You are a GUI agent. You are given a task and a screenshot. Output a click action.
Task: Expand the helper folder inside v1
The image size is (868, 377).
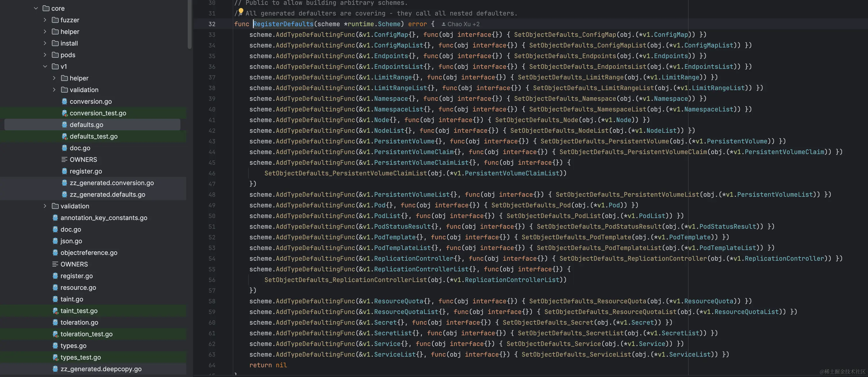point(54,78)
